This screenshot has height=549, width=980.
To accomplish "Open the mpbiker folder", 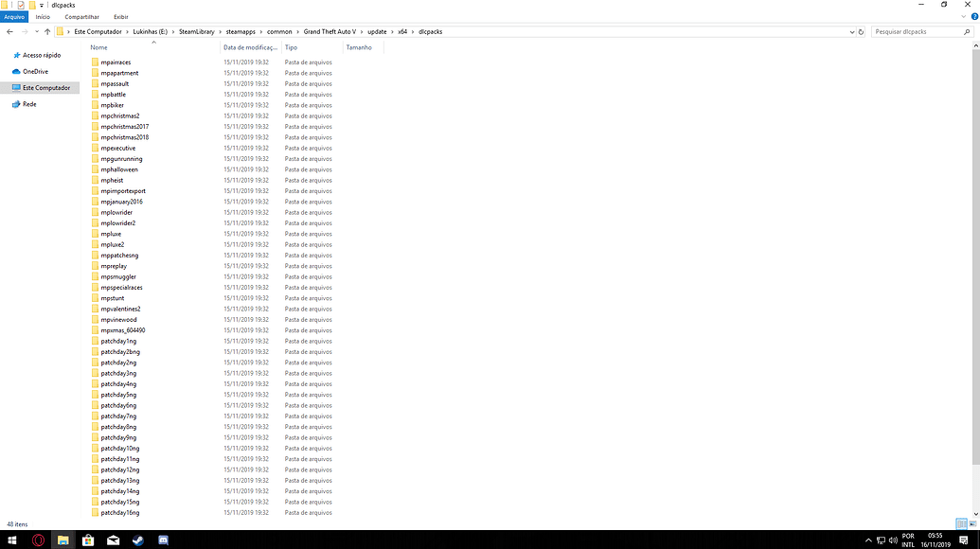I will [112, 105].
